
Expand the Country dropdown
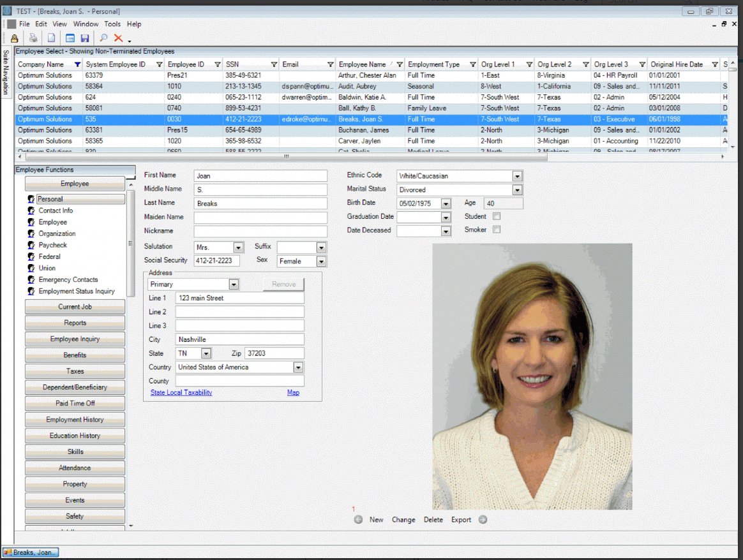tap(298, 367)
